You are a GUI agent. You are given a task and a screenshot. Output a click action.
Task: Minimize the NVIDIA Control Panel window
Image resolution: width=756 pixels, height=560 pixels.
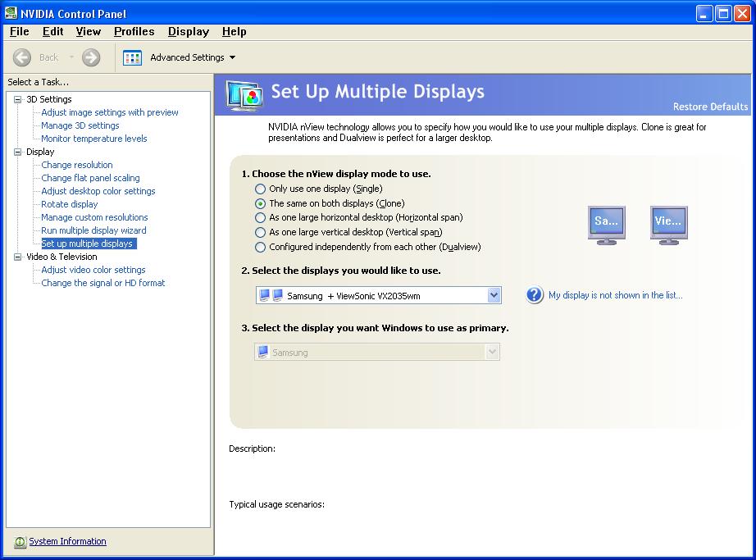[705, 13]
